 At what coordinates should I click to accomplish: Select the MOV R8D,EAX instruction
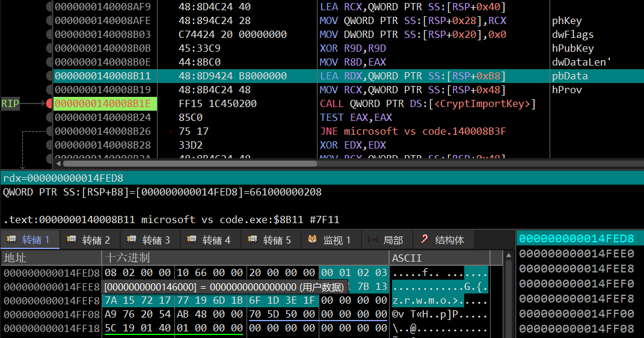[x=353, y=62]
